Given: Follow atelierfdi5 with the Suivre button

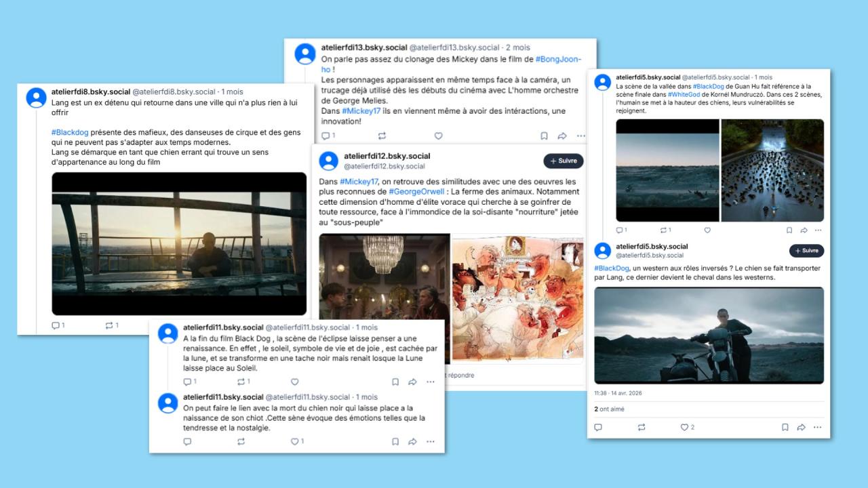Looking at the screenshot, I should (x=806, y=251).
